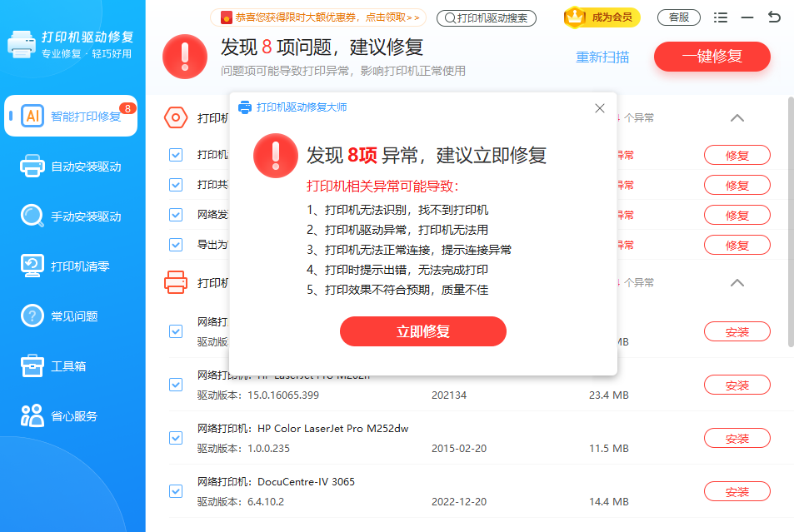Click the 省心服务 people icon

(x=32, y=415)
